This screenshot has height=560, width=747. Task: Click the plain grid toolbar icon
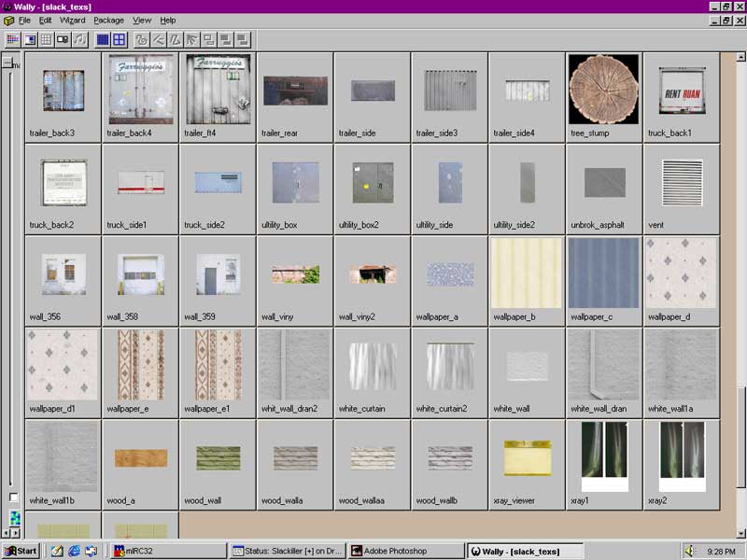point(46,39)
